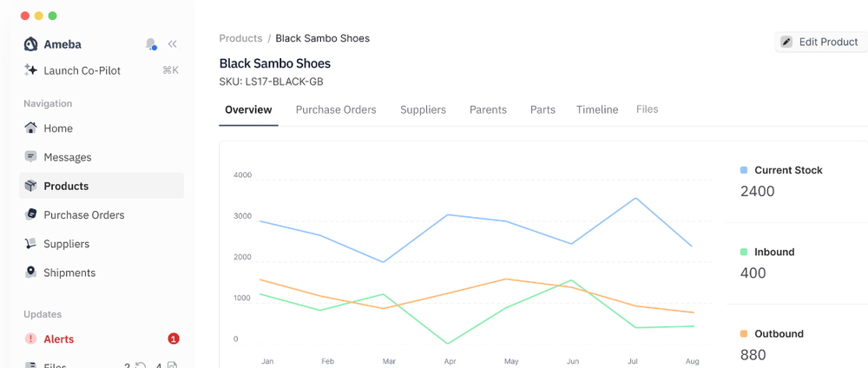Screen dimensions: 868x368
Task: Click the Launch Co-Pilot sparkle icon
Action: [x=31, y=70]
